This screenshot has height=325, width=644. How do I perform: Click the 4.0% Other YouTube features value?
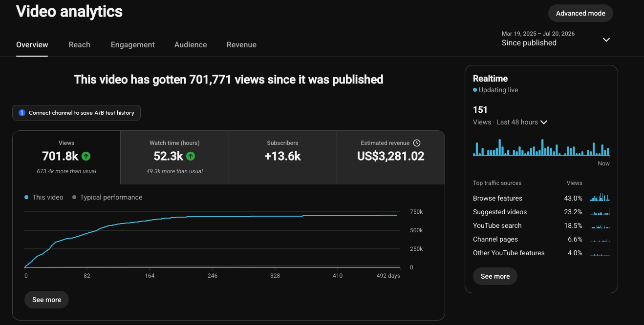pyautogui.click(x=575, y=253)
